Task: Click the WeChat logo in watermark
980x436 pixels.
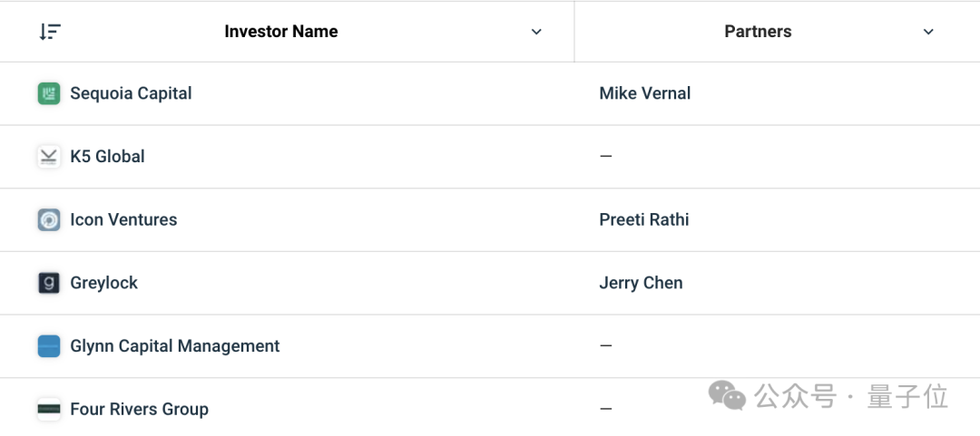Action: pyautogui.click(x=727, y=397)
